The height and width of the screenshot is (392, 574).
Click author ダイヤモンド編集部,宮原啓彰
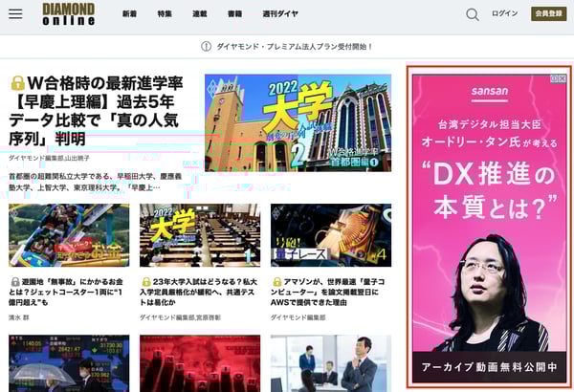180,317
